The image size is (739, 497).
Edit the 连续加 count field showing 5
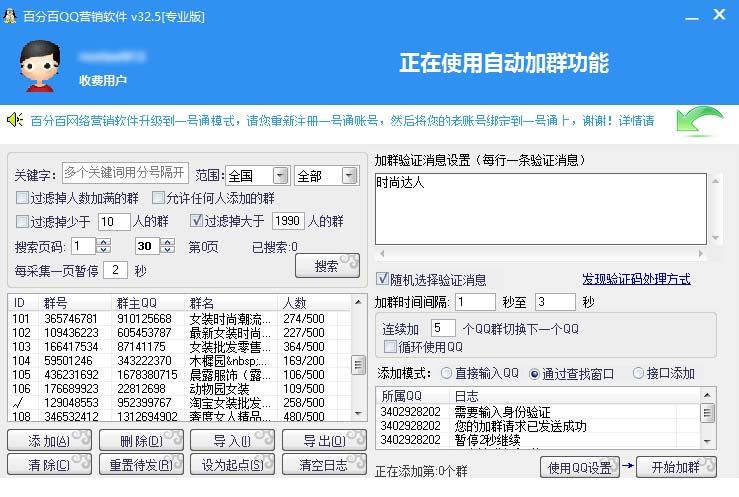tap(443, 327)
